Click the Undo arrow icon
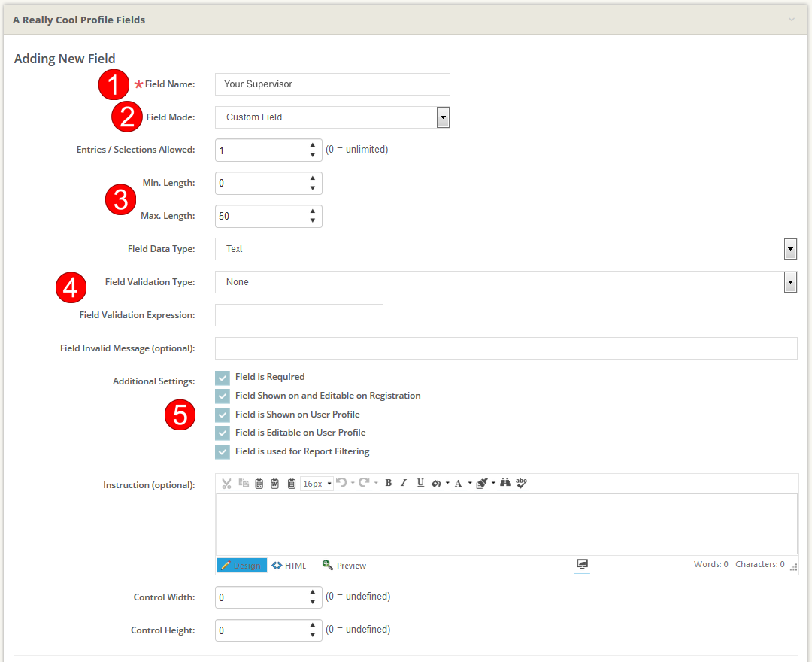 pos(341,483)
